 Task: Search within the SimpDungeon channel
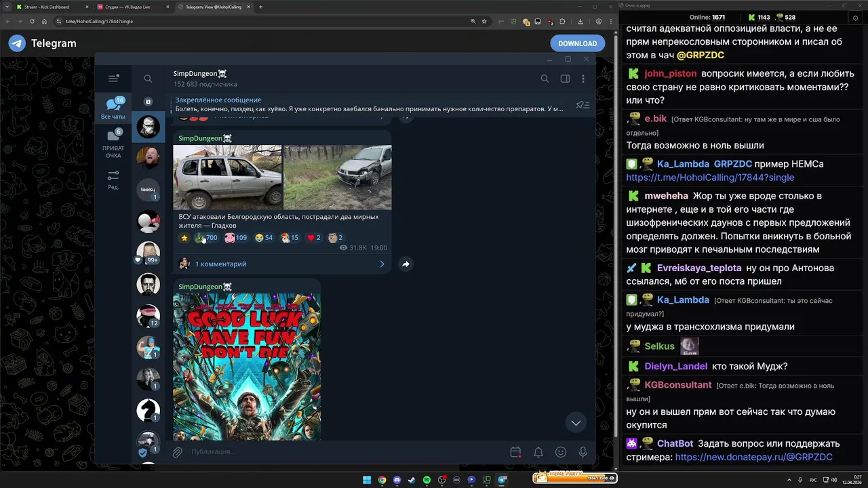pos(545,79)
